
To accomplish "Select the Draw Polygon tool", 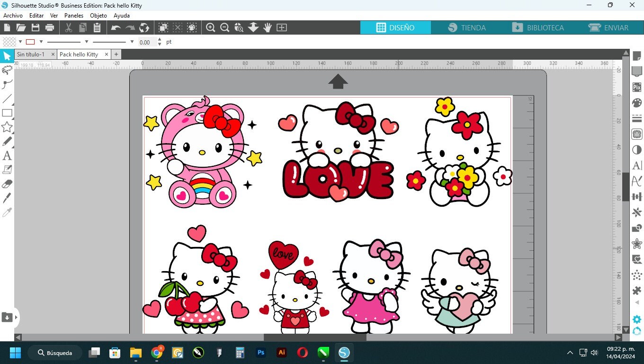I will [7, 127].
